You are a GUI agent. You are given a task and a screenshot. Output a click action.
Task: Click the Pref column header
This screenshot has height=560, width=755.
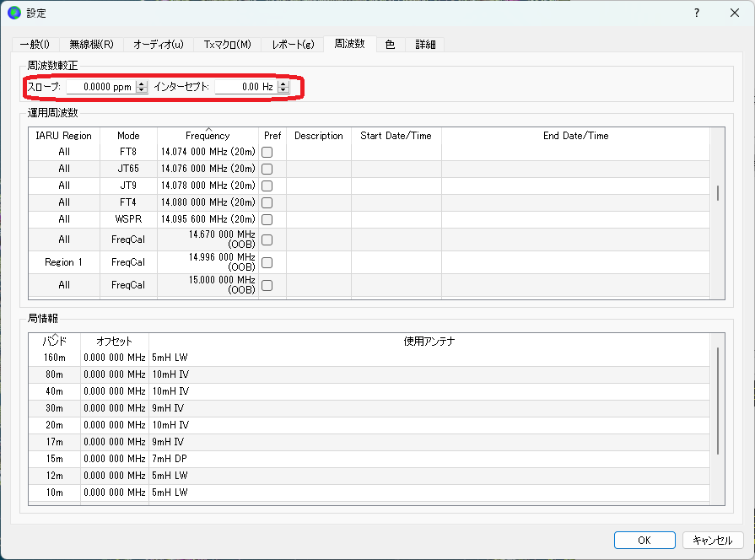click(x=272, y=136)
